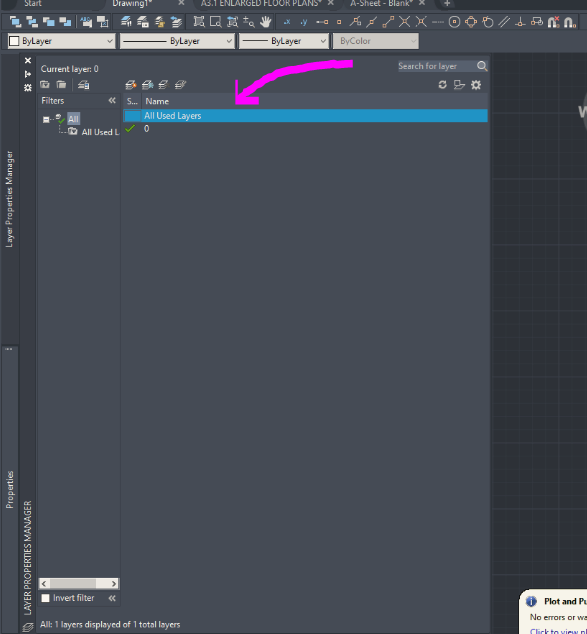This screenshot has width=587, height=634.
Task: Click the Snap to None magnet icon
Action: 553,22
